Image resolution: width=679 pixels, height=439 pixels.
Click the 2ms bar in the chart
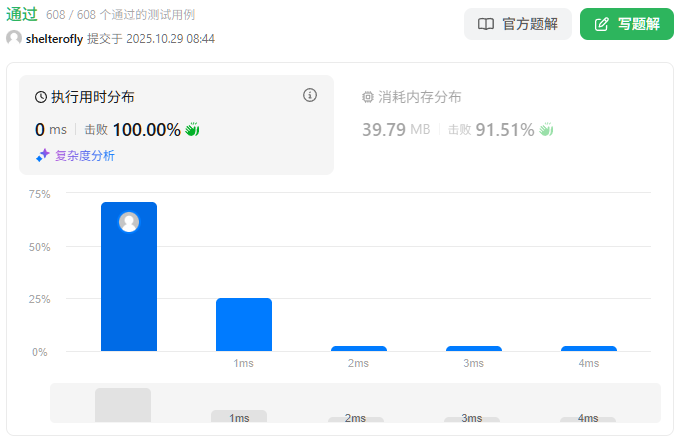(359, 348)
